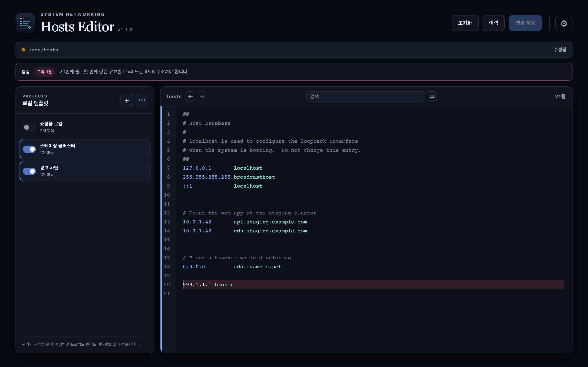Toggle find and replace swap icon
The width and height of the screenshot is (588, 367).
tap(432, 97)
